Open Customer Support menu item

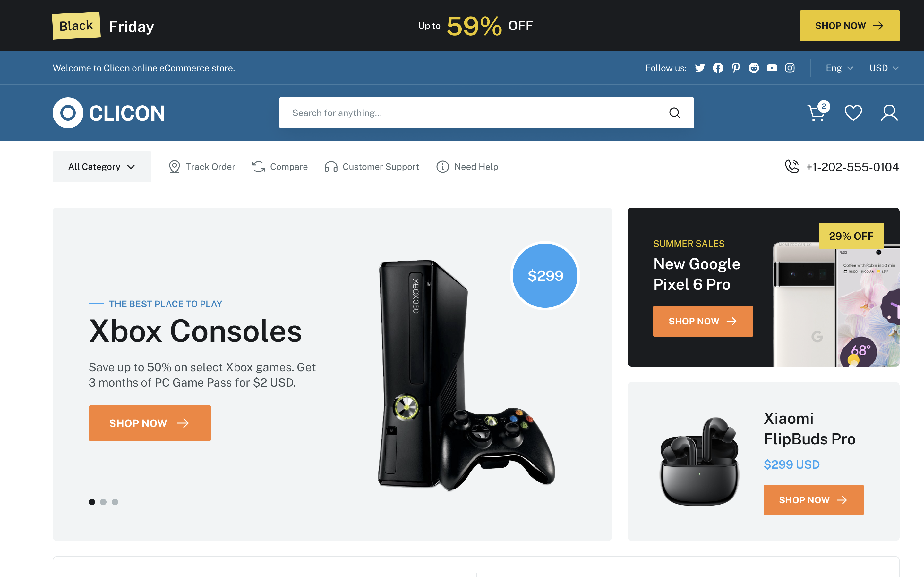372,167
